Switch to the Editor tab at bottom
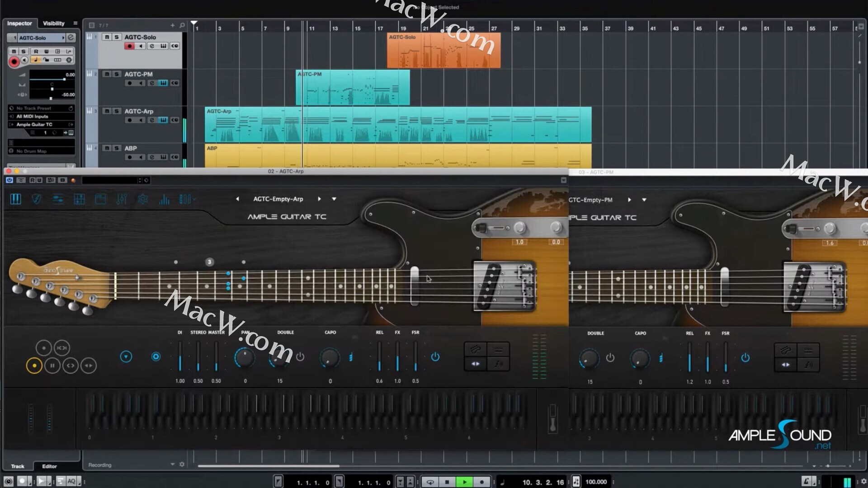Image resolution: width=868 pixels, height=488 pixels. (x=50, y=466)
